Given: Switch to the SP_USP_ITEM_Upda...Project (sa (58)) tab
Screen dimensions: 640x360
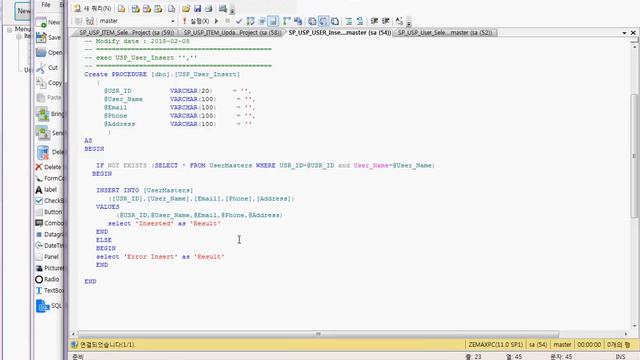Looking at the screenshot, I should tap(232, 33).
